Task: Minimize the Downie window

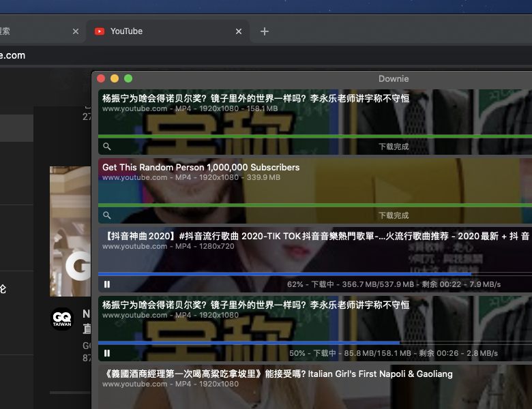Action: pyautogui.click(x=115, y=78)
